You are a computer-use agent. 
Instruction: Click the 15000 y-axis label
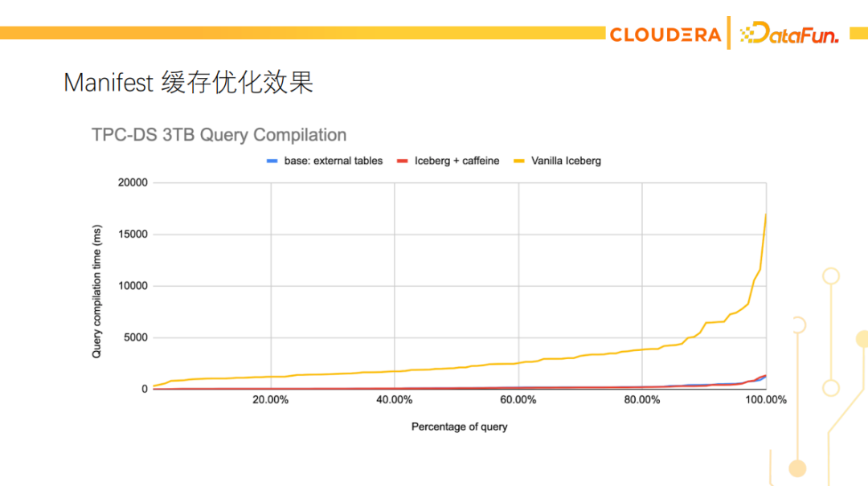(x=133, y=234)
